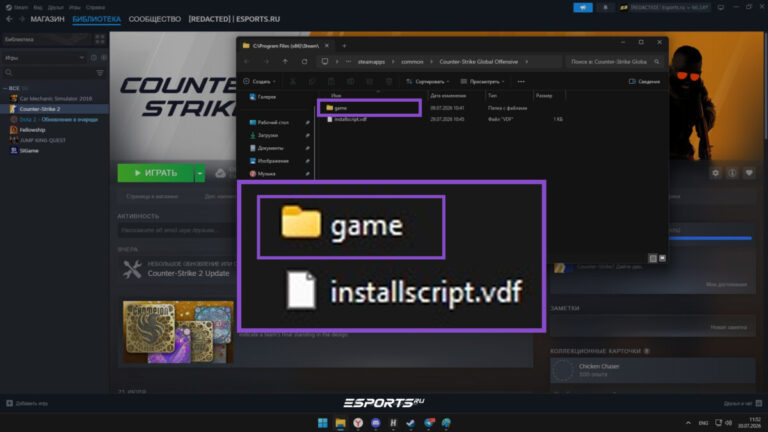Focus Explorer's search box
This screenshot has width=768, height=432.
613,62
